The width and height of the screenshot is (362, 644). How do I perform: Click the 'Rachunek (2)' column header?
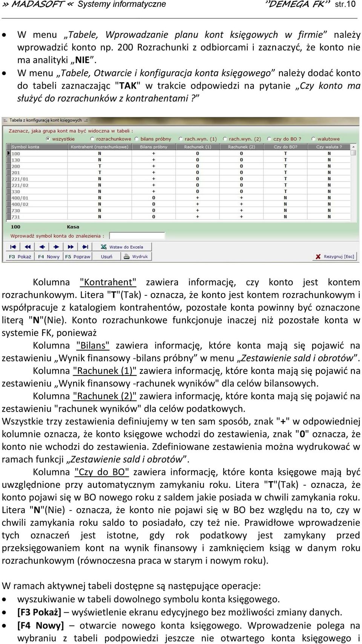click(x=241, y=147)
